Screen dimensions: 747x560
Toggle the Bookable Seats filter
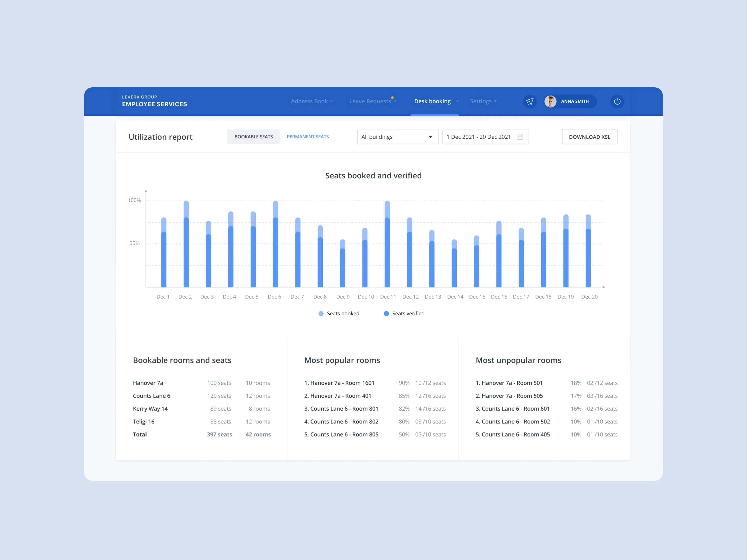point(254,136)
